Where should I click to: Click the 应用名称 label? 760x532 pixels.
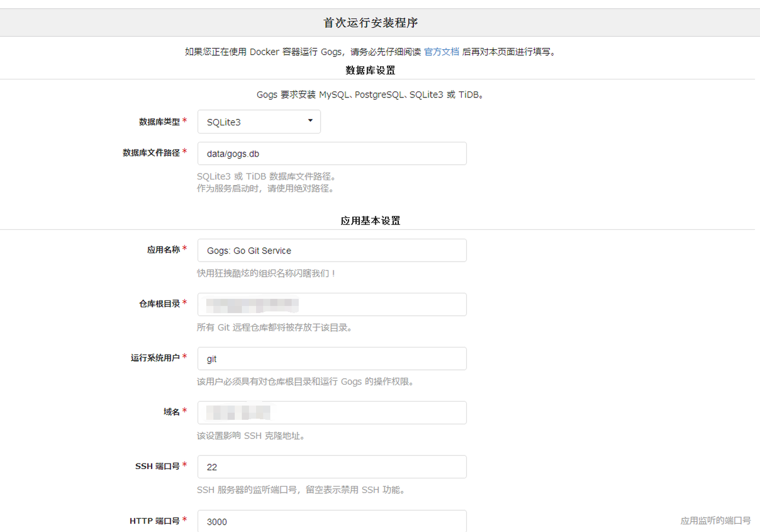[164, 250]
